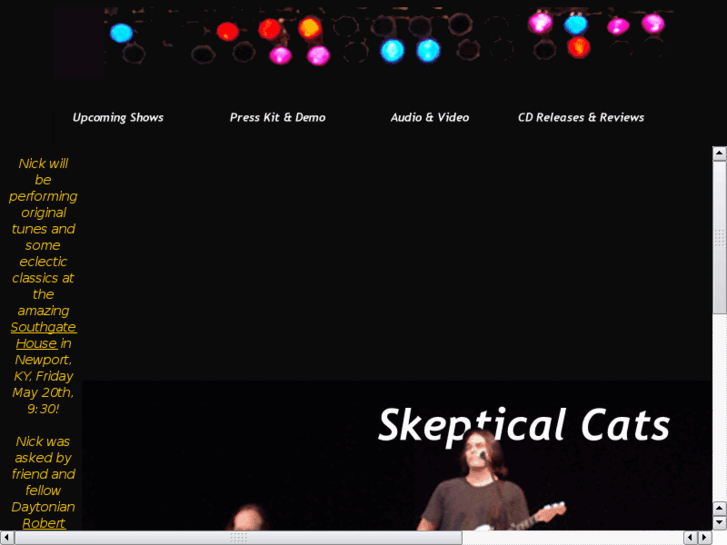Follow the Robert link in sidebar
The height and width of the screenshot is (545, 727).
tap(44, 523)
